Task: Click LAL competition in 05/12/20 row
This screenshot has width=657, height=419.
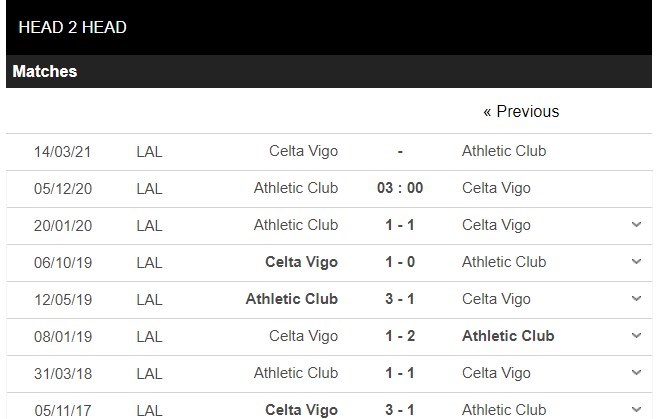Action: [x=149, y=188]
